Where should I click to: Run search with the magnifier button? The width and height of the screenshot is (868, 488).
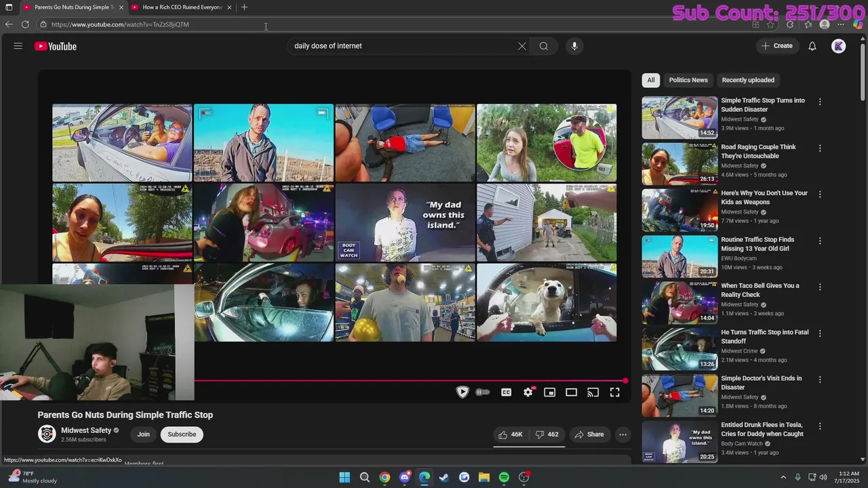tap(543, 46)
